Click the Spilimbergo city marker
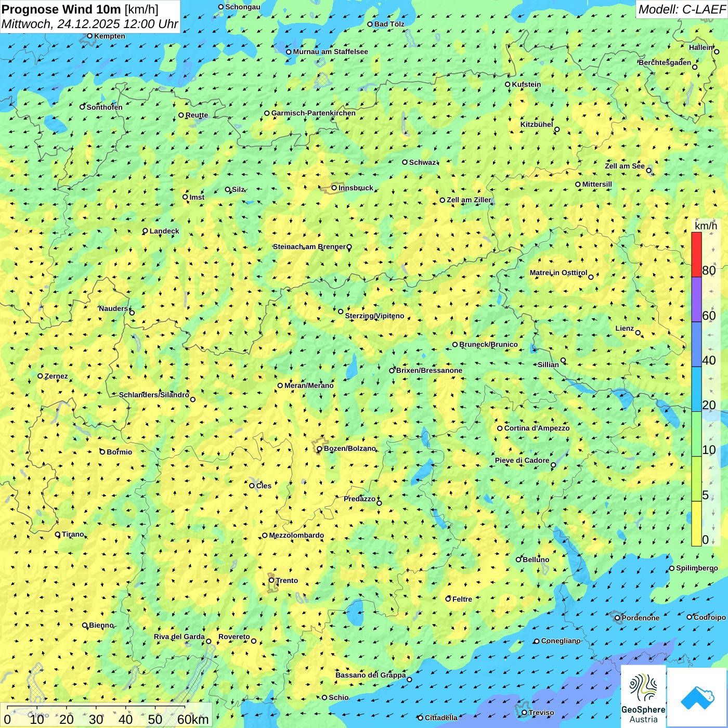The width and height of the screenshot is (728, 728). [x=672, y=568]
